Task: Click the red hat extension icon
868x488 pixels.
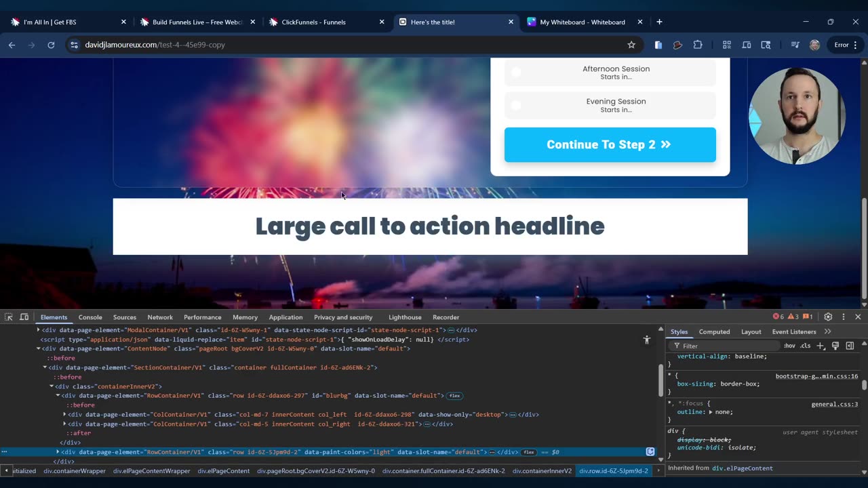Action: (x=677, y=45)
